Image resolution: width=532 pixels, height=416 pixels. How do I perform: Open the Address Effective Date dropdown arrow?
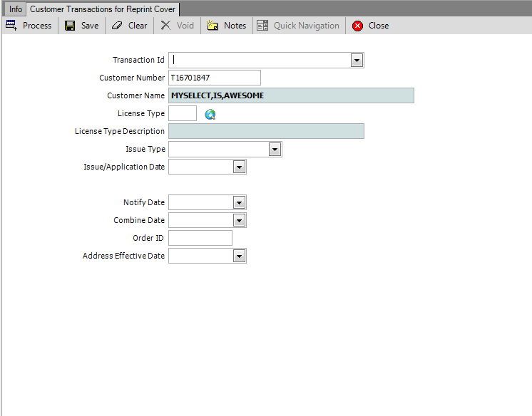239,256
